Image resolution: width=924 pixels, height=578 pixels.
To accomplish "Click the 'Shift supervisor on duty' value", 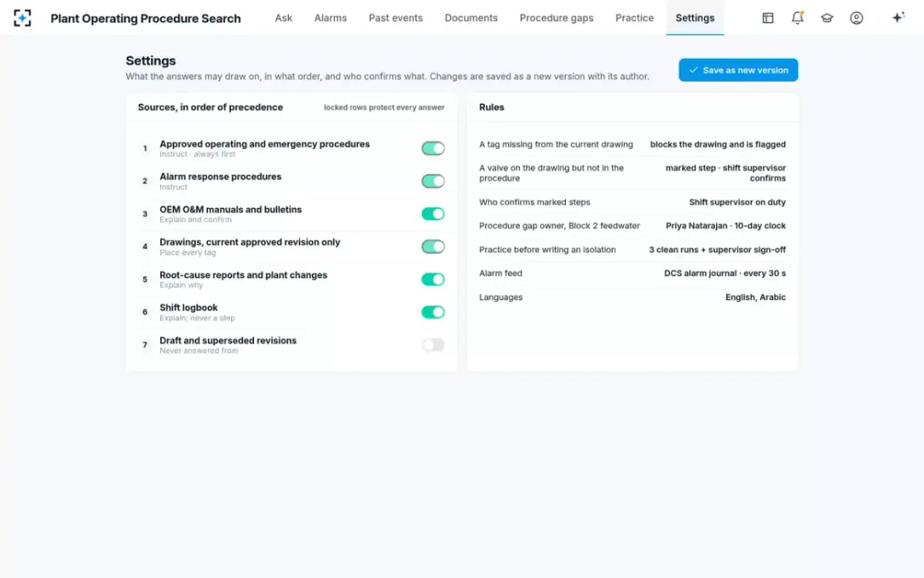I will pyautogui.click(x=738, y=202).
